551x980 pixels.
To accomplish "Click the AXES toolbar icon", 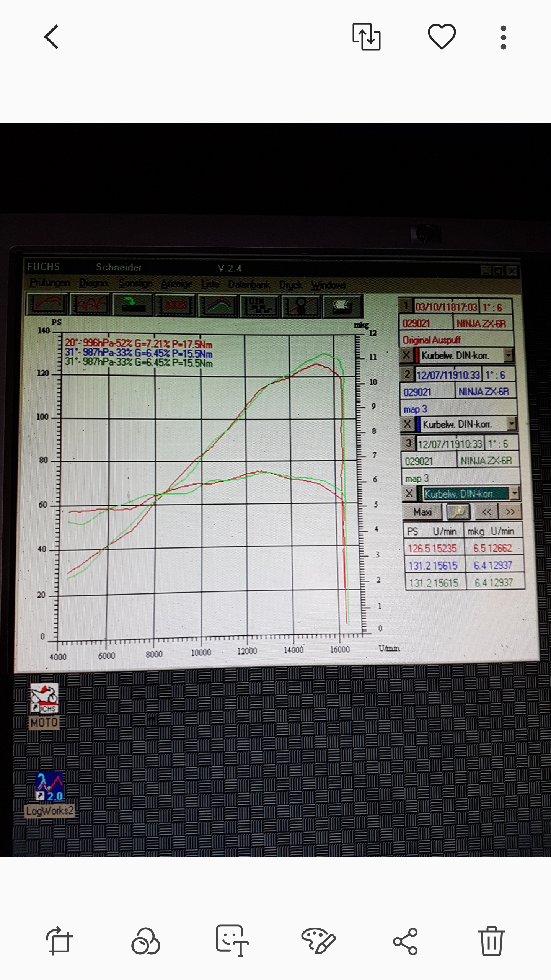I will click(x=175, y=305).
